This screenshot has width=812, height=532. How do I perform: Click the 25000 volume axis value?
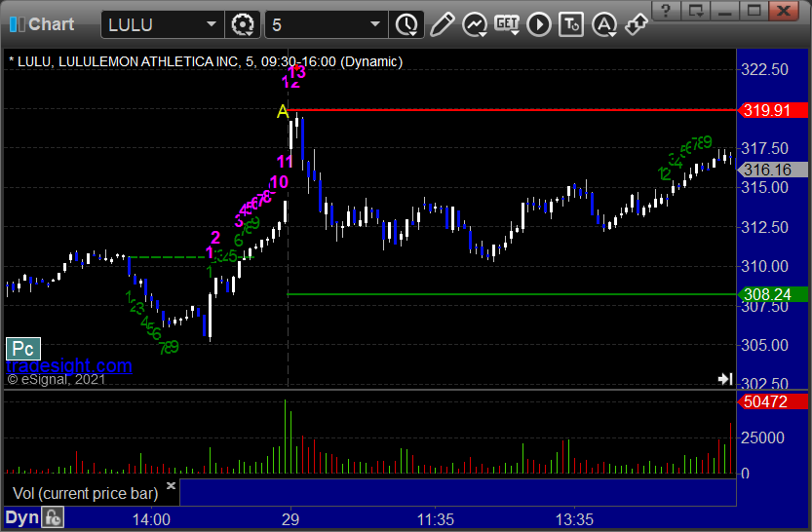click(x=762, y=437)
